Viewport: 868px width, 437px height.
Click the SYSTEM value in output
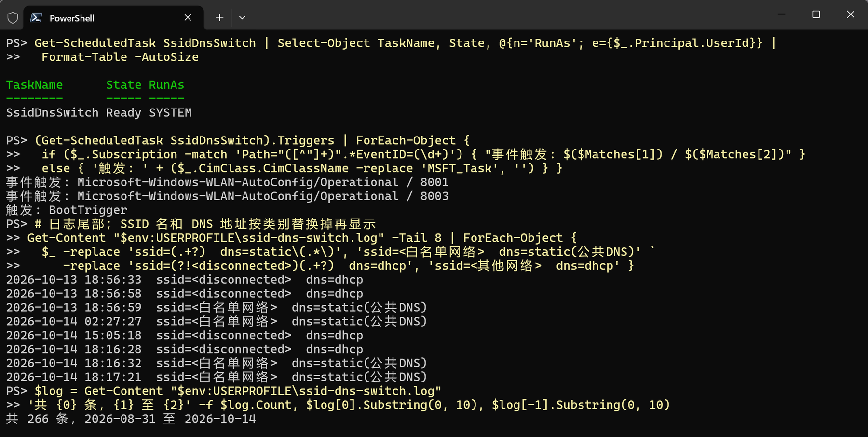coord(170,113)
